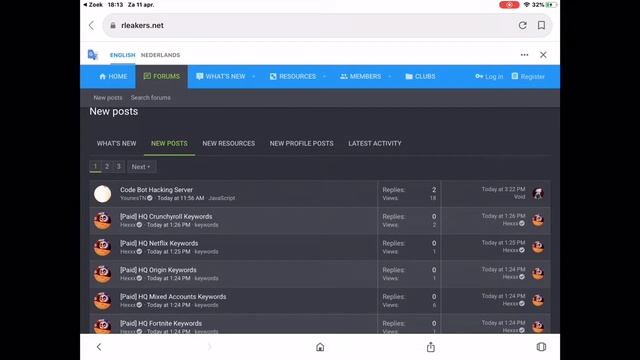Image resolution: width=640 pixels, height=360 pixels.
Task: Open last poster avatar in Origin Keywords row
Action: (x=538, y=274)
